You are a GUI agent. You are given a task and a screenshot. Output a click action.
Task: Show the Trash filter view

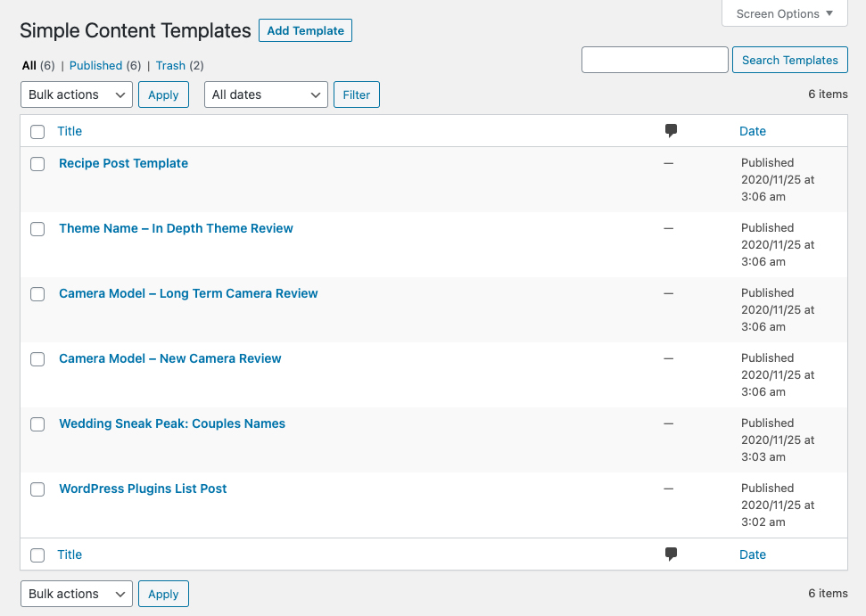click(x=170, y=65)
